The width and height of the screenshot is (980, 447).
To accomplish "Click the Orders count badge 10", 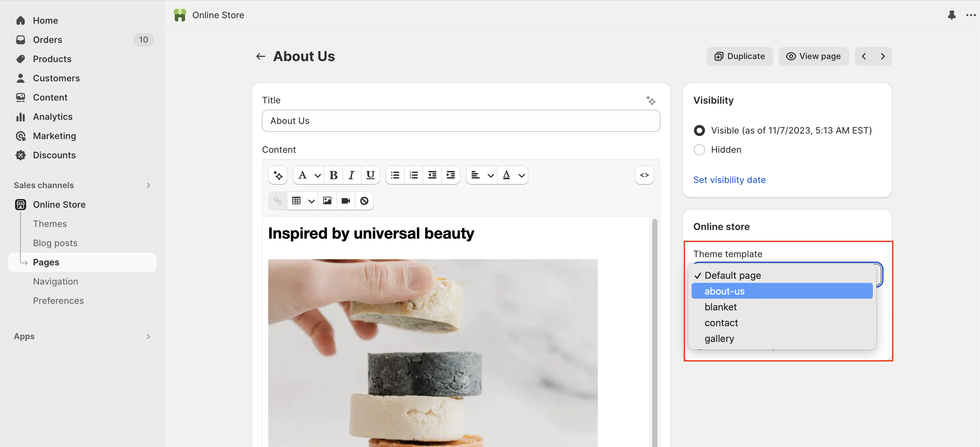I will [x=144, y=39].
